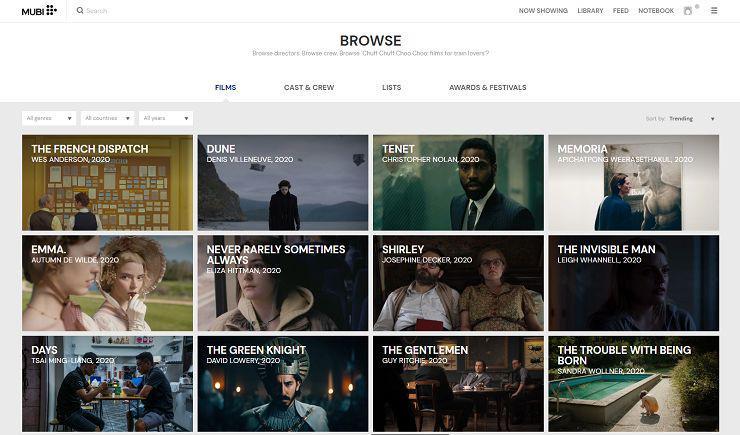The image size is (740, 435).
Task: Click the Browse page heading
Action: 370,41
